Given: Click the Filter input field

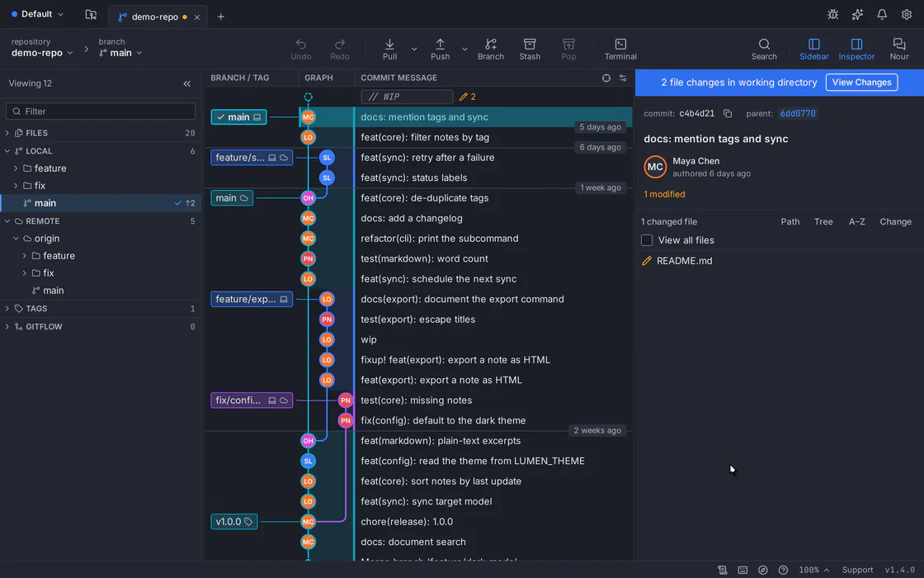Looking at the screenshot, I should coord(101,111).
